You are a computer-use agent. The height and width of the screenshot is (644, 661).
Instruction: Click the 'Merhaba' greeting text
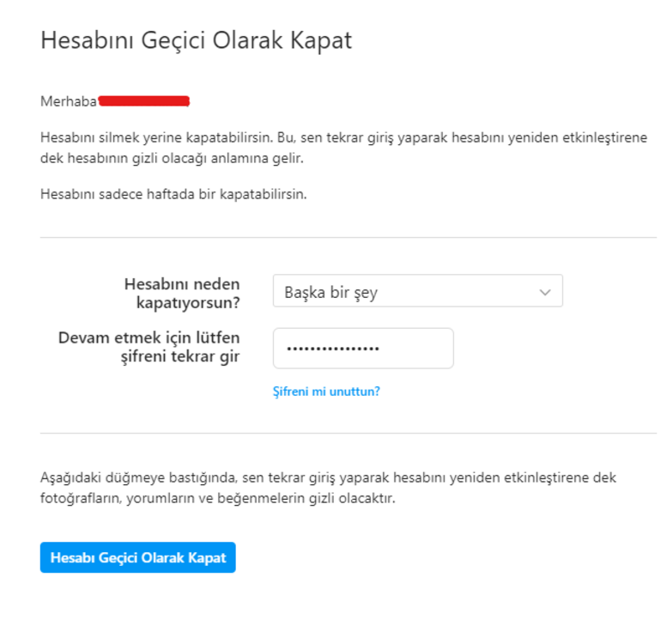tap(68, 101)
